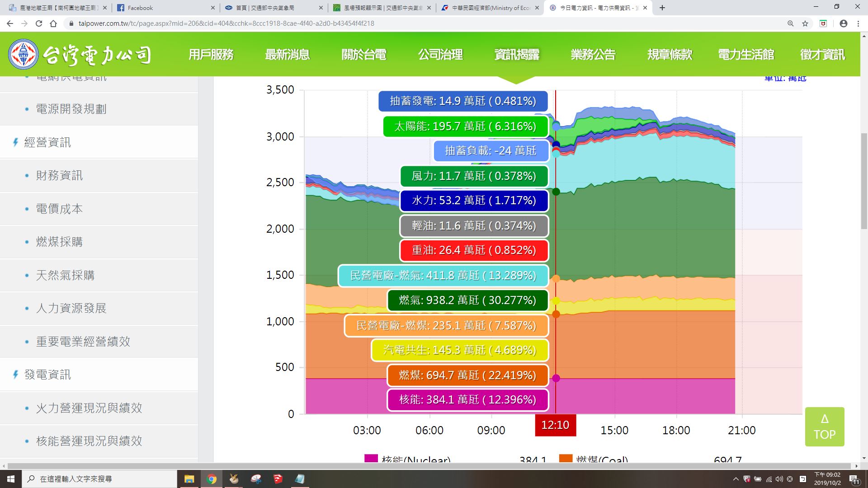
Task: Show hidden system tray icons
Action: point(736,479)
